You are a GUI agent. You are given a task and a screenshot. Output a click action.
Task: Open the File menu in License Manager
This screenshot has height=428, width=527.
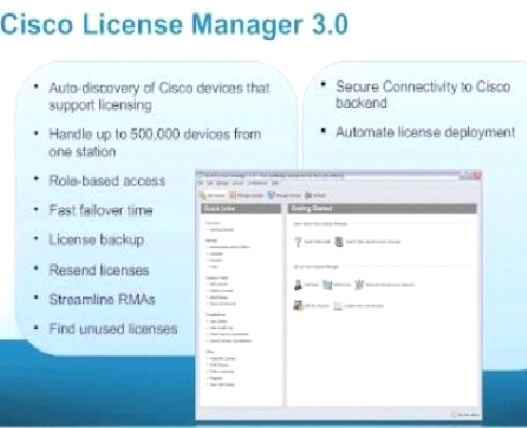[x=200, y=183]
